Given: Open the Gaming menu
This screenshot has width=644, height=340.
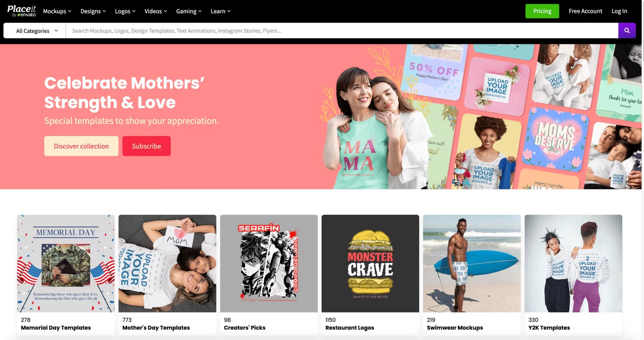Looking at the screenshot, I should [188, 11].
